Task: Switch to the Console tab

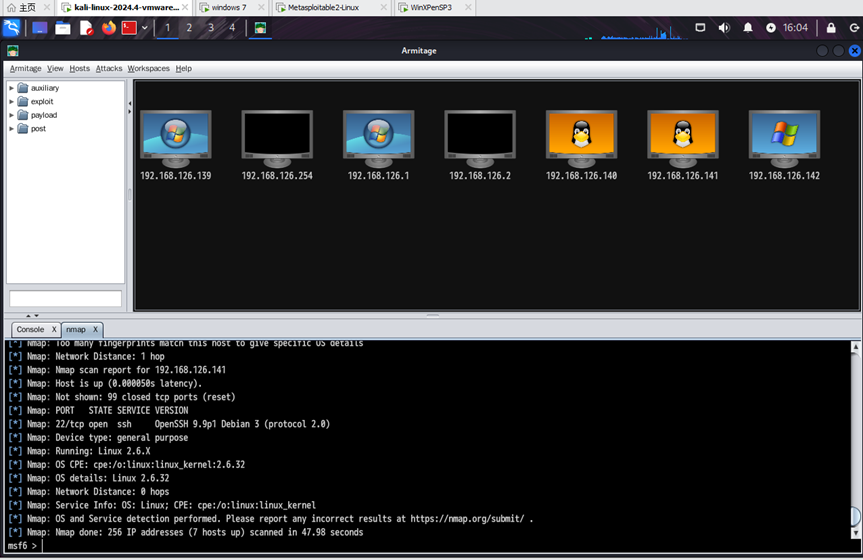Action: 30,329
